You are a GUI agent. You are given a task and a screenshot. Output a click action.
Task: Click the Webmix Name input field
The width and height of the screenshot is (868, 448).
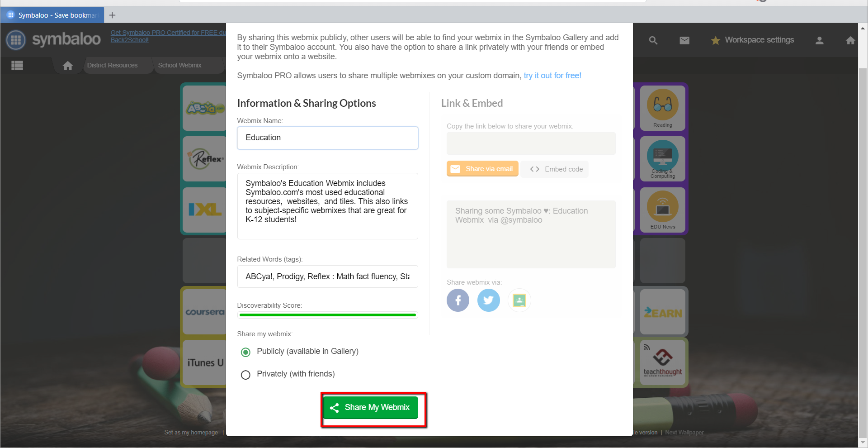click(x=328, y=138)
